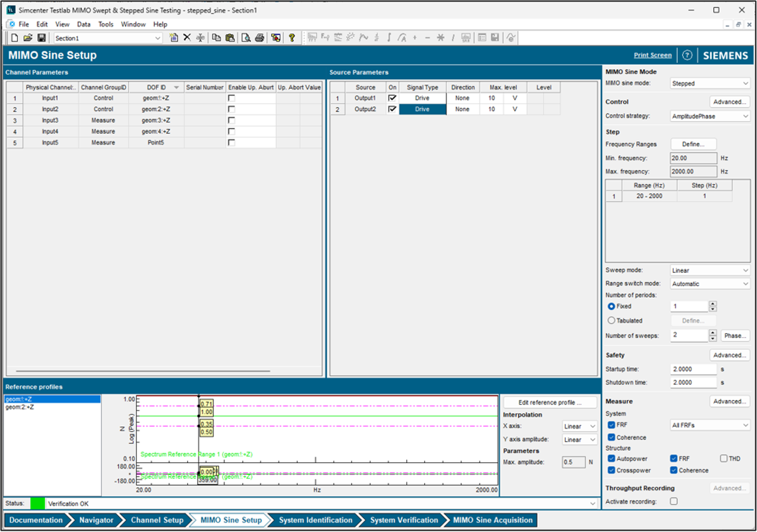Image resolution: width=757 pixels, height=532 pixels.
Task: Click the New document toolbar icon
Action: click(x=15, y=38)
